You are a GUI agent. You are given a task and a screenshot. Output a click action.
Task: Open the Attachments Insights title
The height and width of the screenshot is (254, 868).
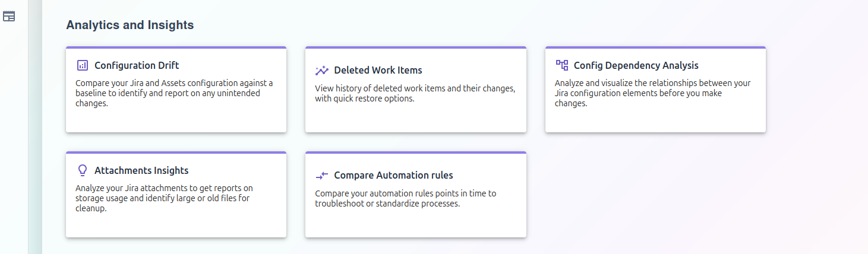tap(141, 170)
